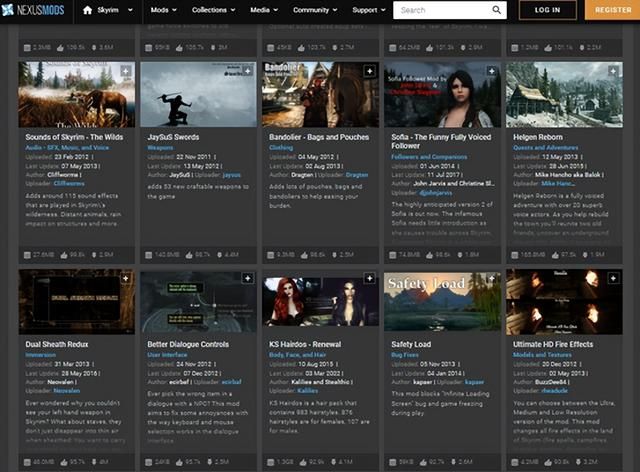The image size is (640, 472).
Task: Go to home via house icon
Action: click(87, 10)
